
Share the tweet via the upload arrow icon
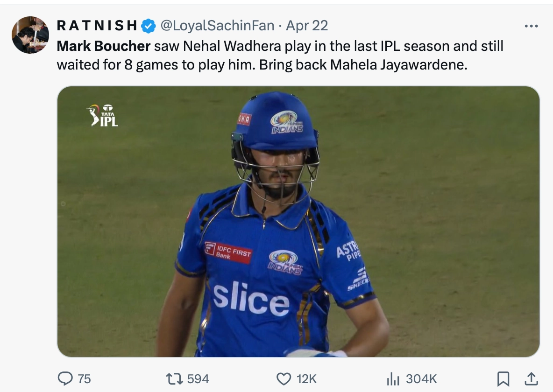531,378
